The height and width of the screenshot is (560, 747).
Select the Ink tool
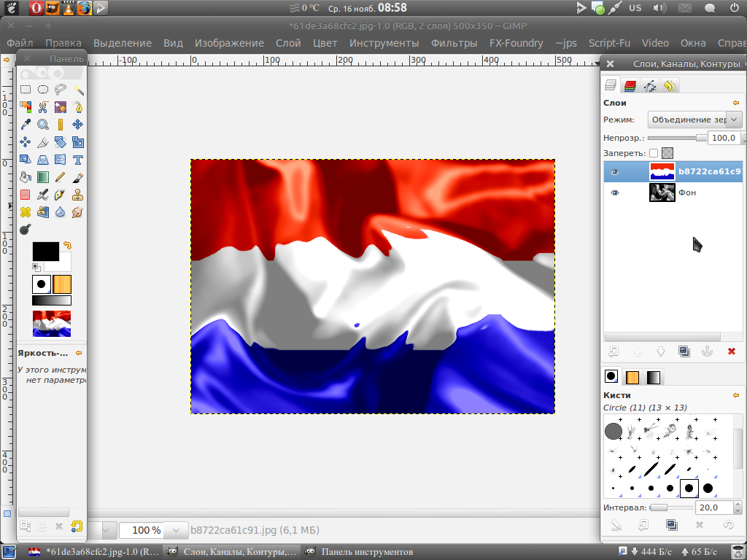(61, 195)
